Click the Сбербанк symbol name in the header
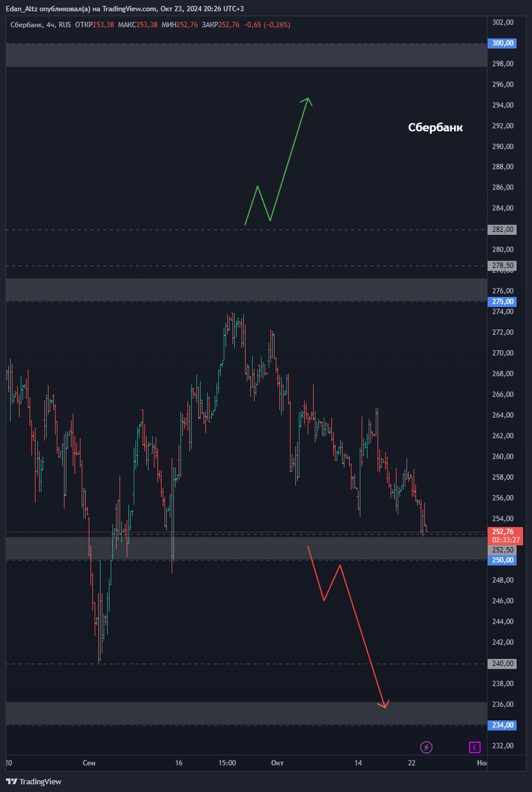The width and height of the screenshot is (532, 792). click(x=26, y=24)
